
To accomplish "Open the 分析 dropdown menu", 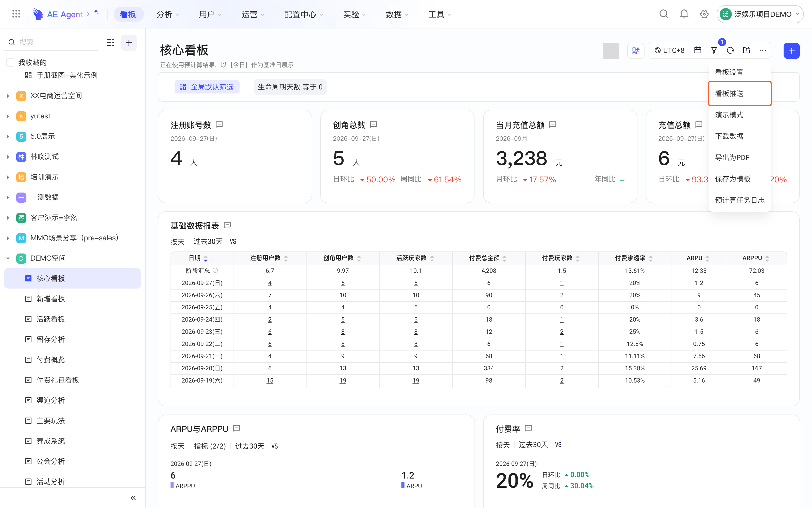I will (167, 14).
